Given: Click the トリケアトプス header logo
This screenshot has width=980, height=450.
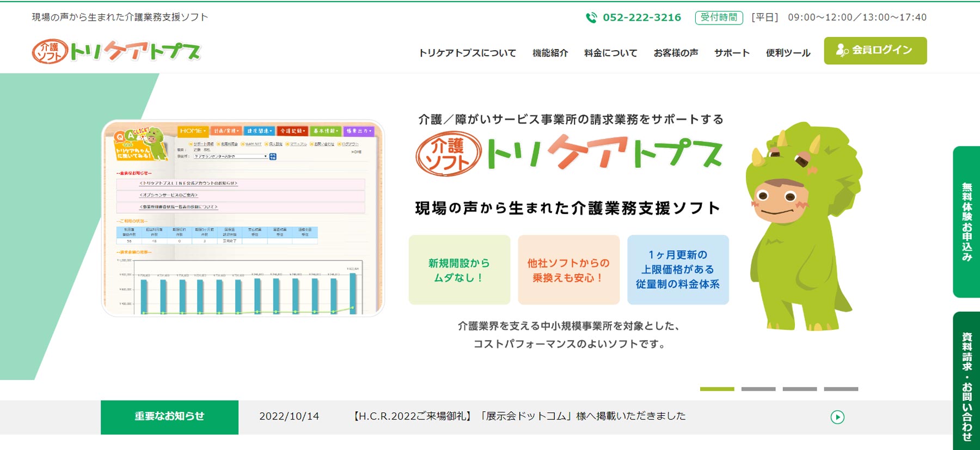Looking at the screenshot, I should click(x=117, y=51).
